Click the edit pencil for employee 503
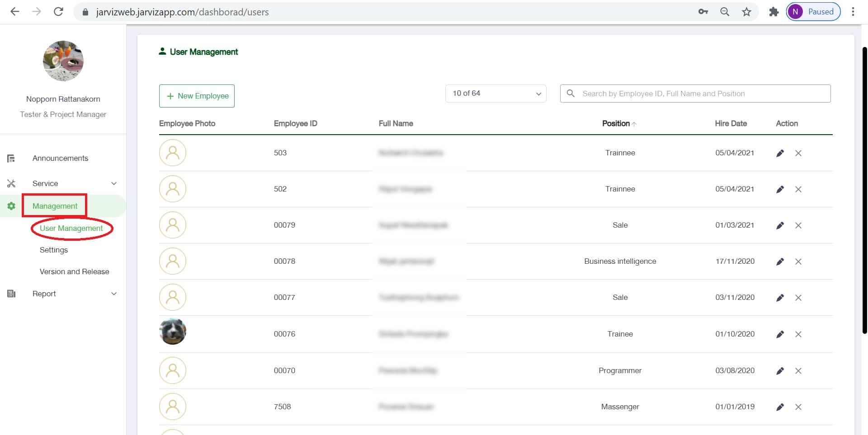This screenshot has width=868, height=435. [780, 153]
